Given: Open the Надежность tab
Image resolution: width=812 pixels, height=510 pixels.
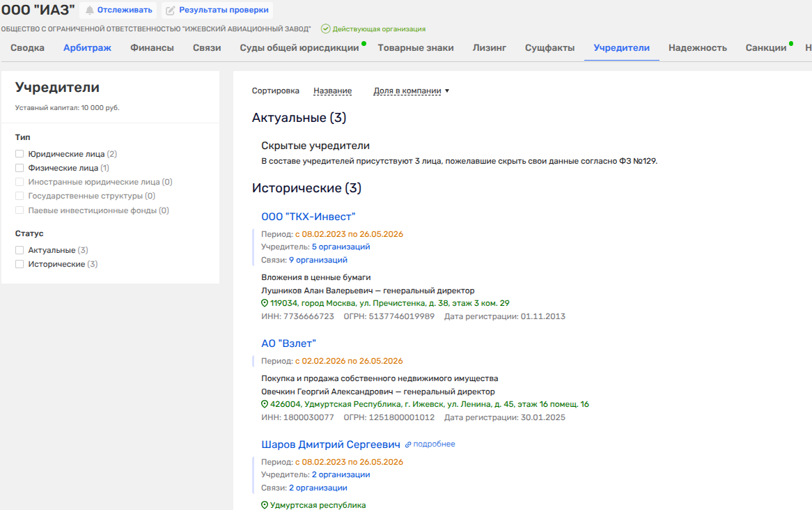Looking at the screenshot, I should pyautogui.click(x=698, y=47).
